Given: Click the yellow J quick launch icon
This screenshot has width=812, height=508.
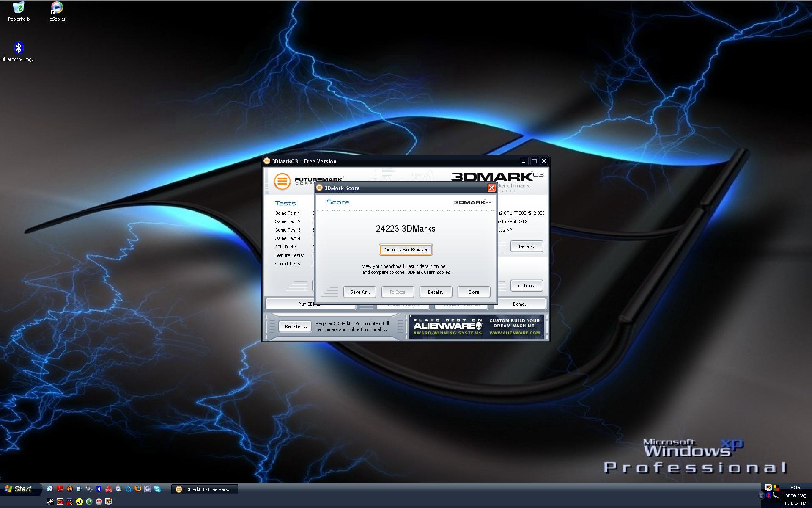Looking at the screenshot, I should pyautogui.click(x=80, y=502).
